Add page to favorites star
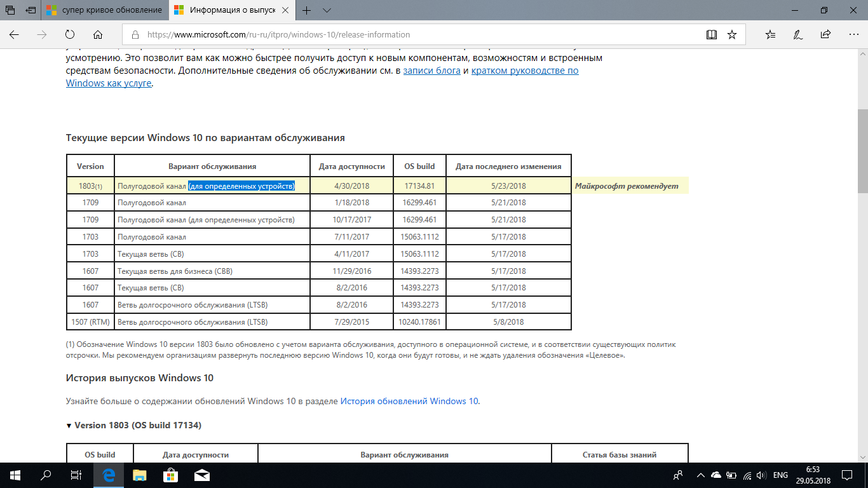This screenshot has height=488, width=868. tap(732, 34)
